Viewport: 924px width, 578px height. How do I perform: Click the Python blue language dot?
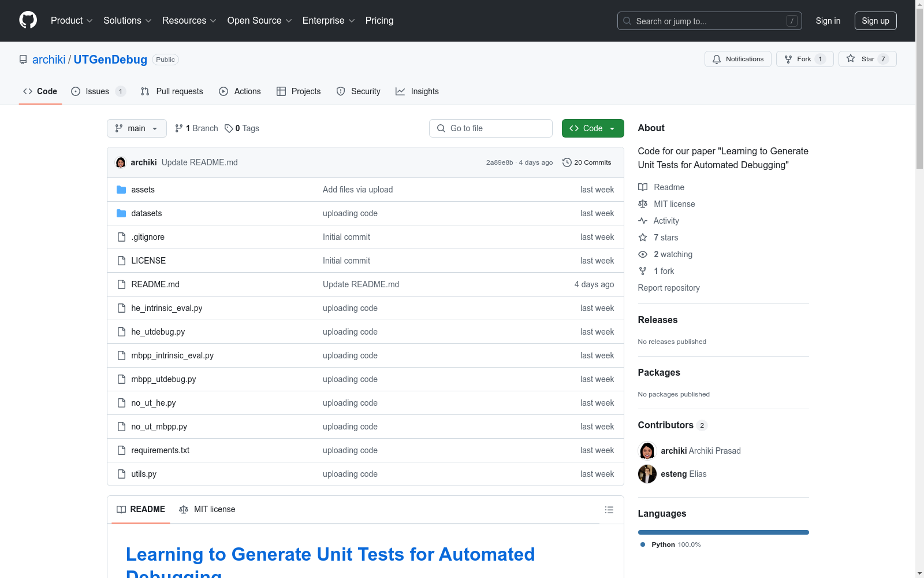[x=643, y=544]
